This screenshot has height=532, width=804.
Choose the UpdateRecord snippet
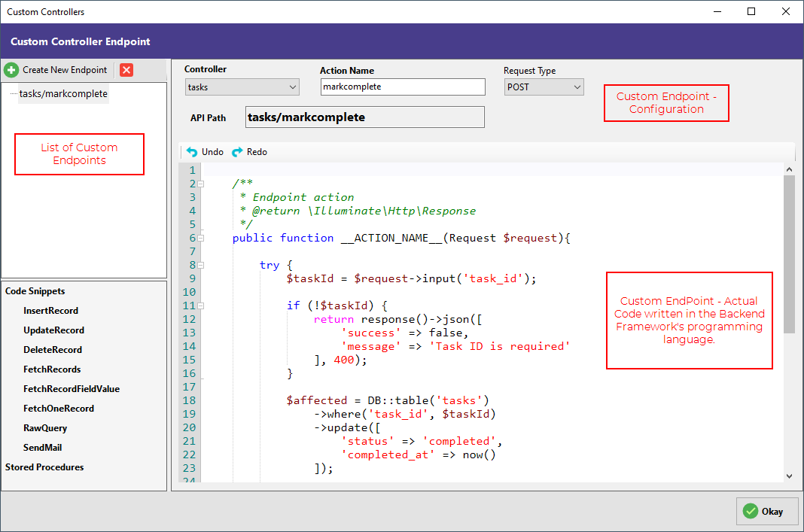point(53,330)
